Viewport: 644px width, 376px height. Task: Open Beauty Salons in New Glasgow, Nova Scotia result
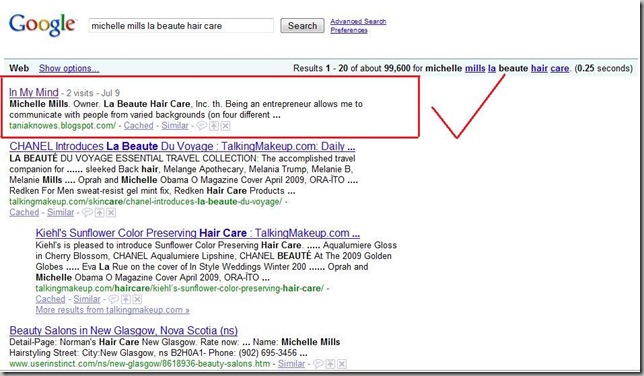tap(124, 330)
